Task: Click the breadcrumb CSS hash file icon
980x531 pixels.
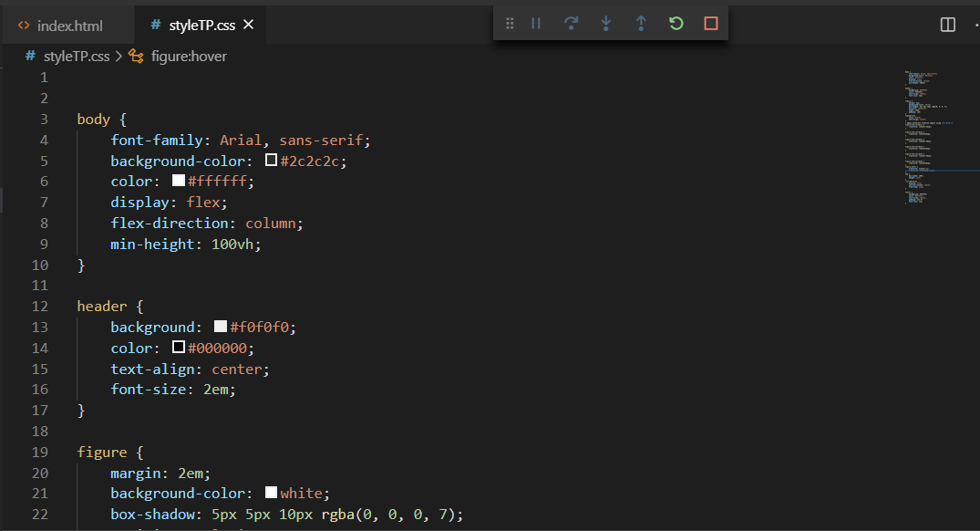Action: pos(30,56)
